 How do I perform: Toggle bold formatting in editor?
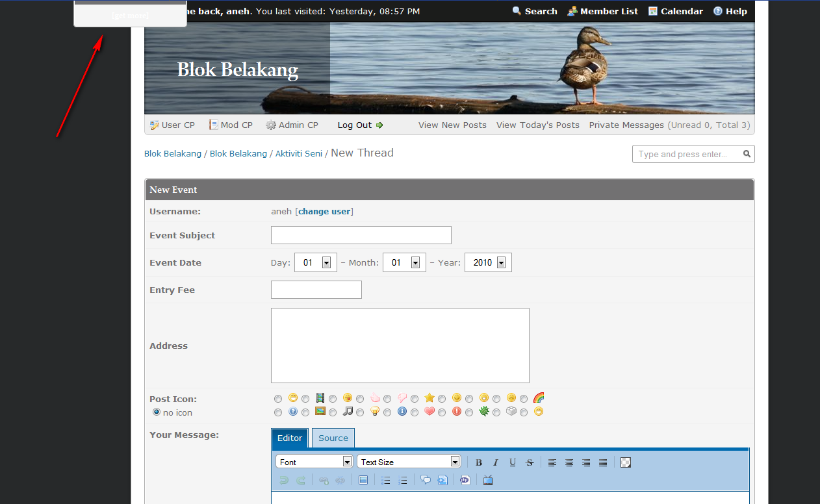[x=479, y=462]
